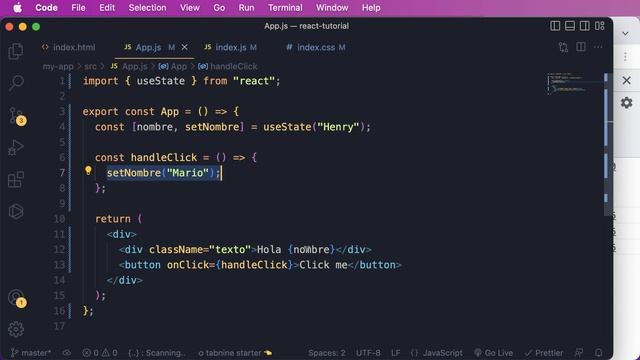Open the Selection menu
Screen dimensions: 640x360
[x=147, y=8]
